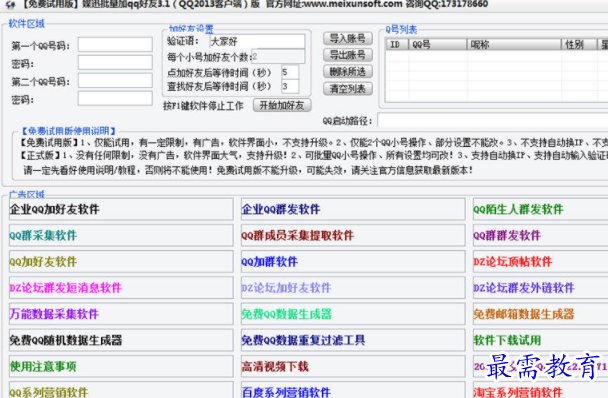Open the 免费QQ数据重复过滤工具 ad link
This screenshot has width=608, height=398.
pos(353,341)
